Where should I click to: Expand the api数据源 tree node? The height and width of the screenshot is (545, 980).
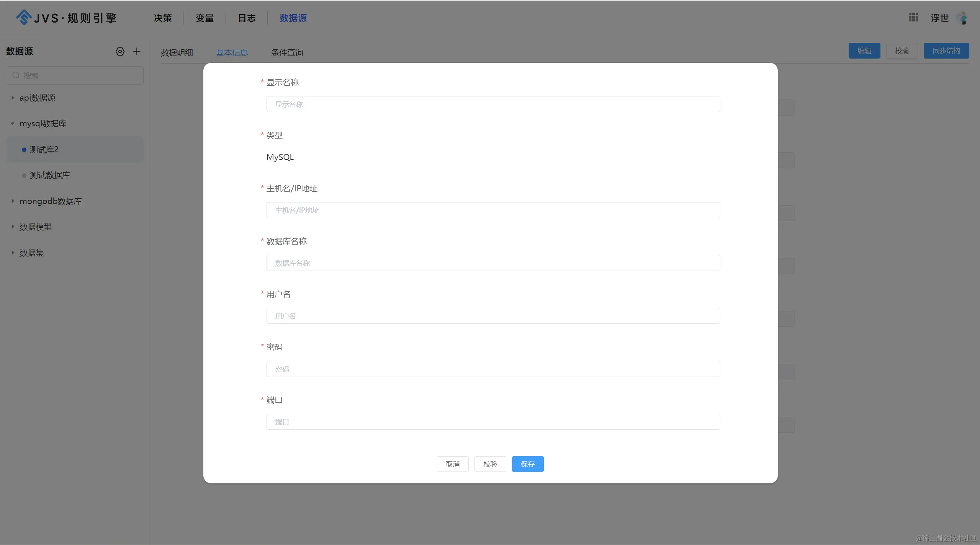coord(13,98)
